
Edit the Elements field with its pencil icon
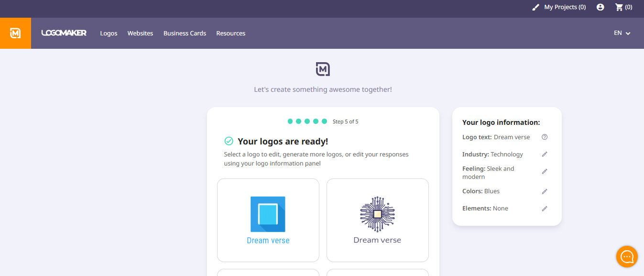click(x=545, y=208)
